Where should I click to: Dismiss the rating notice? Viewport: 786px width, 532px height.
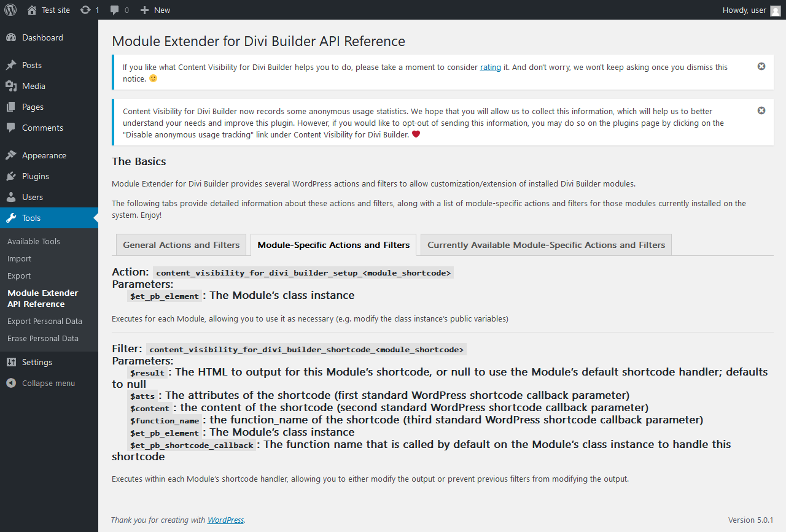pyautogui.click(x=761, y=66)
